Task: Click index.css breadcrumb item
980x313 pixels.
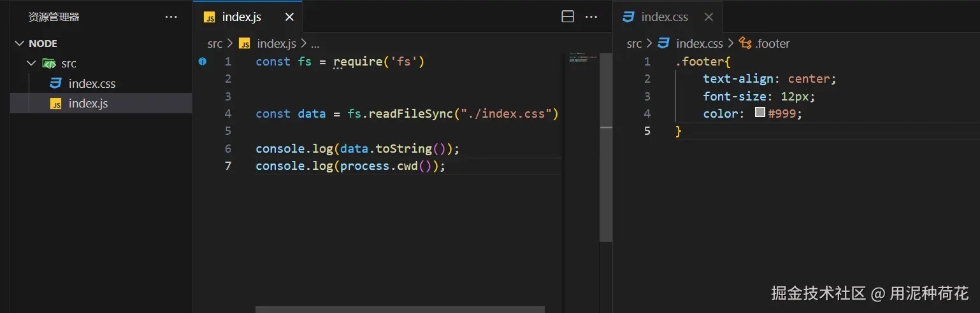Action: click(x=700, y=44)
